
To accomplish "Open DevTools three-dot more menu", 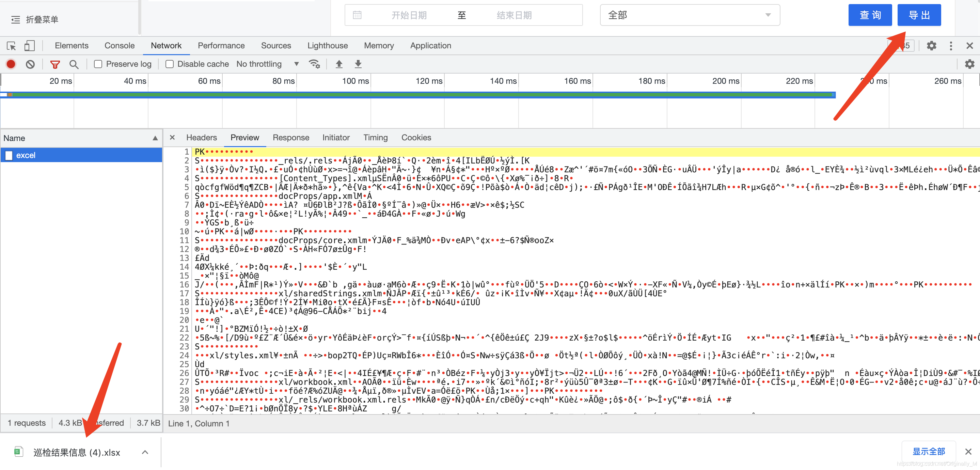I will click(x=951, y=46).
